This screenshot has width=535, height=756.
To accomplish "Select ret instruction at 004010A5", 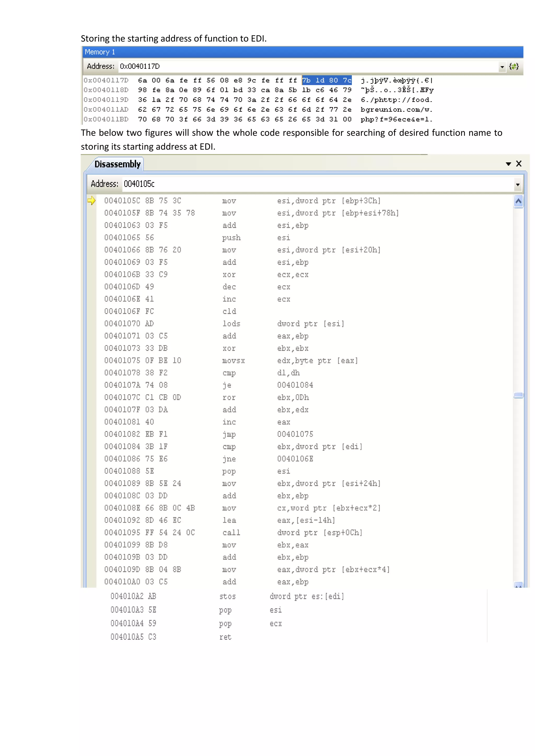I will [x=171, y=637].
